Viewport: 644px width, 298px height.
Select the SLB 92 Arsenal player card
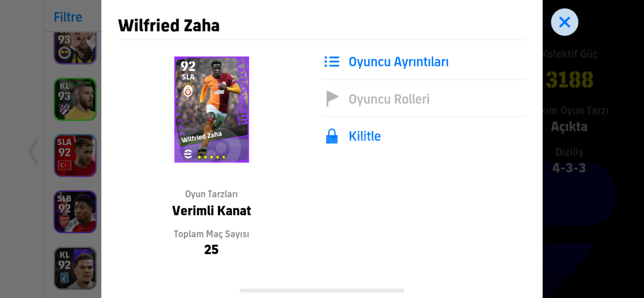click(x=75, y=212)
